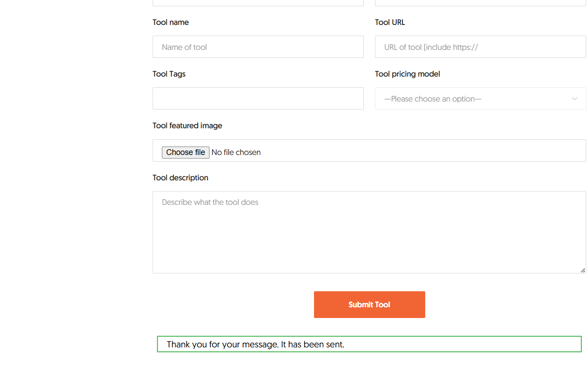This screenshot has height=379, width=588.
Task: Click the "Tool description" label
Action: point(180,178)
